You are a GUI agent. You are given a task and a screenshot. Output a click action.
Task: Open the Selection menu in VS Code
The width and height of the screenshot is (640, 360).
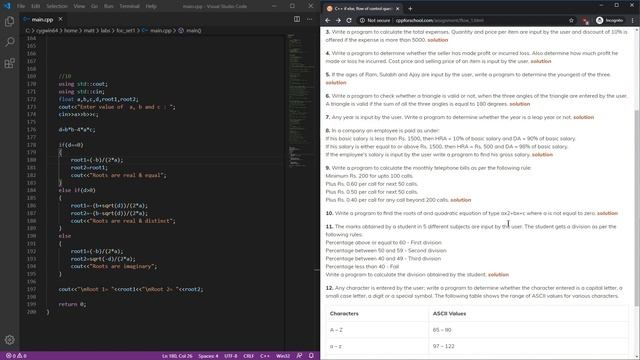tap(57, 6)
